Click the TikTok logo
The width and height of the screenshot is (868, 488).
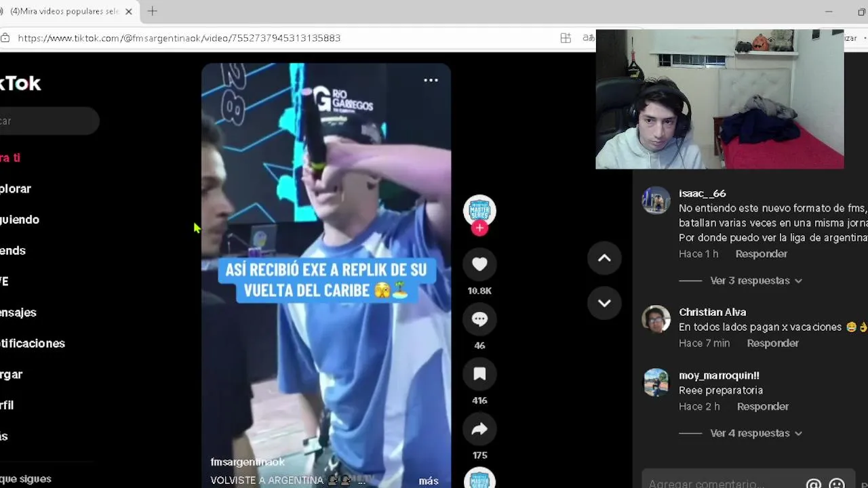pyautogui.click(x=20, y=83)
